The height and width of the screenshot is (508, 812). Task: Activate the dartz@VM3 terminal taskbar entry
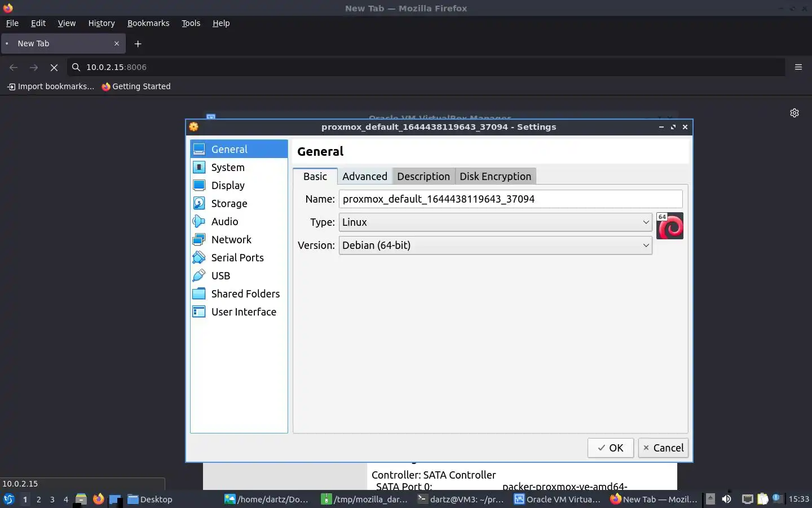(x=461, y=499)
